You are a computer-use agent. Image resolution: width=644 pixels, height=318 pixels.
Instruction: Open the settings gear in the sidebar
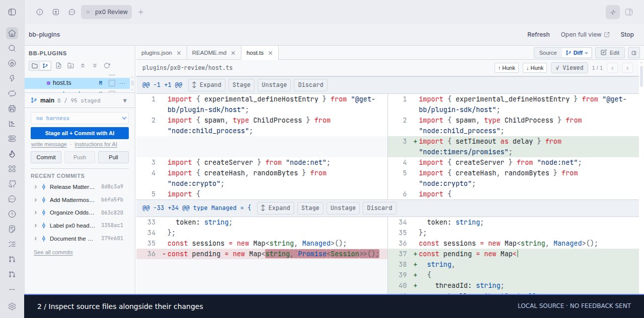pyautogui.click(x=12, y=306)
